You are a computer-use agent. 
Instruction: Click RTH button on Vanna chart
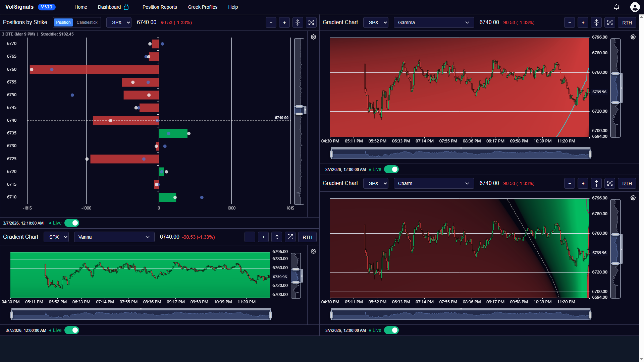click(x=307, y=237)
